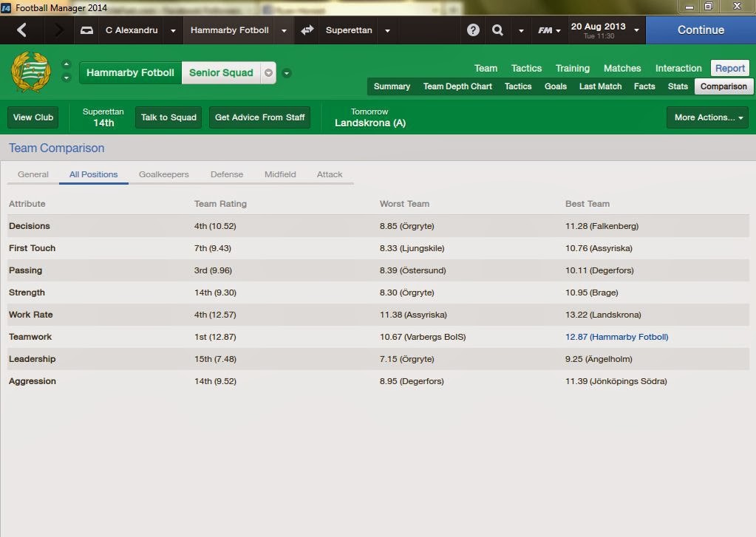This screenshot has width=756, height=537.
Task: Open the Training menu
Action: (572, 69)
